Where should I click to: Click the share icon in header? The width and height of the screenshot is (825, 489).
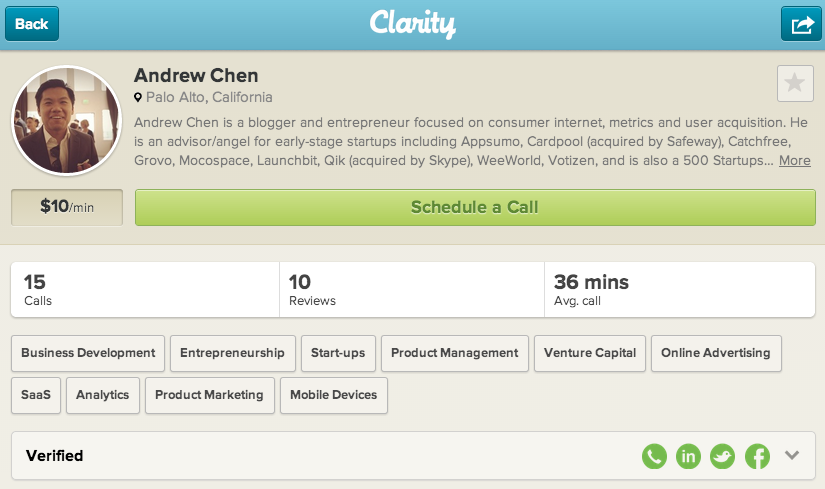pos(801,24)
